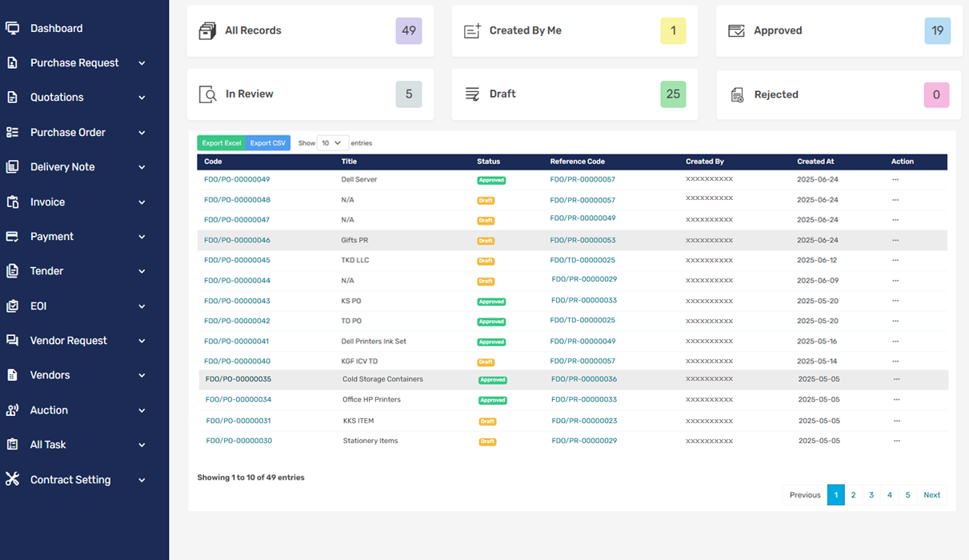This screenshot has width=969, height=560.
Task: Click the Created By Me icon
Action: tap(472, 30)
